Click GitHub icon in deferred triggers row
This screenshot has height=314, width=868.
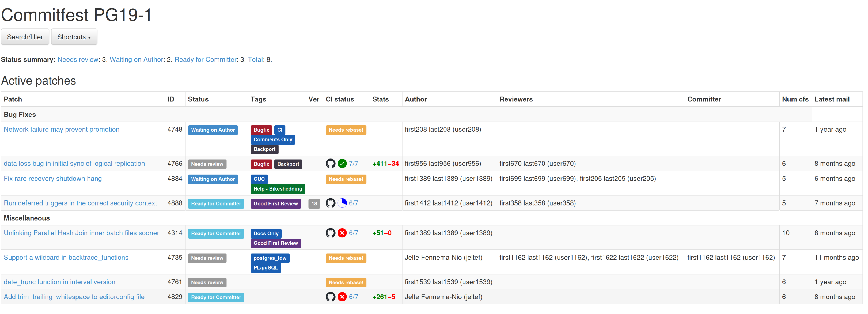click(330, 203)
